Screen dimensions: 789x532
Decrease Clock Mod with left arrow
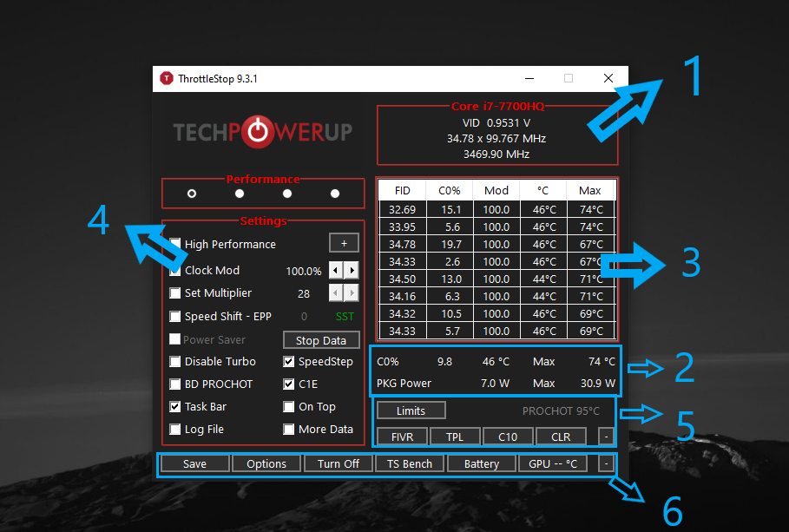click(336, 270)
